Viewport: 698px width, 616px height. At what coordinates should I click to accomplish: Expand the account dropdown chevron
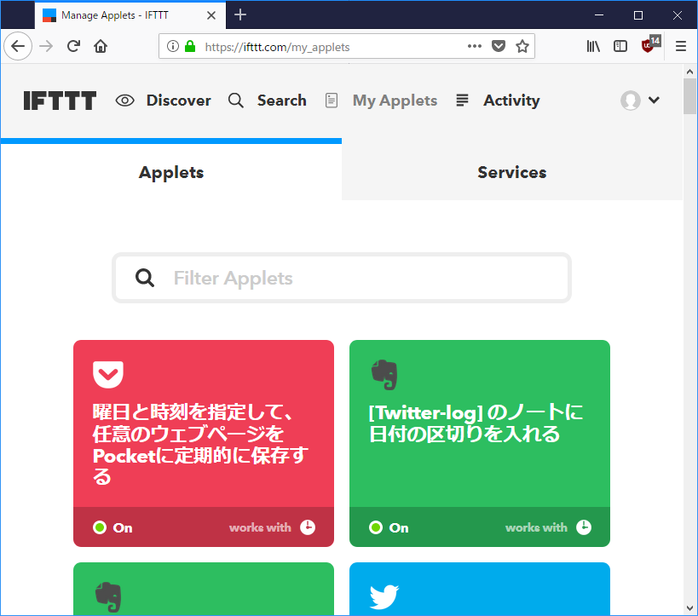click(x=654, y=100)
